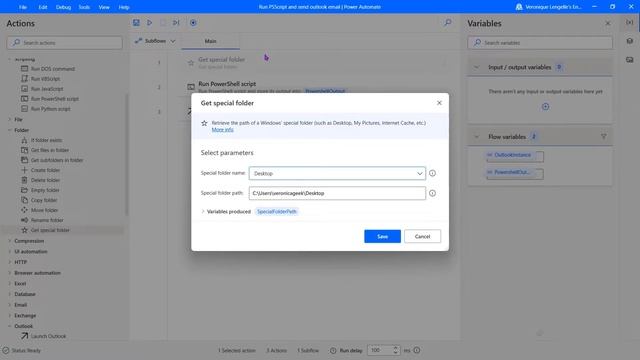Screen dimensions: 640x360
Task: Select Get subfolders in folder action
Action: (57, 160)
